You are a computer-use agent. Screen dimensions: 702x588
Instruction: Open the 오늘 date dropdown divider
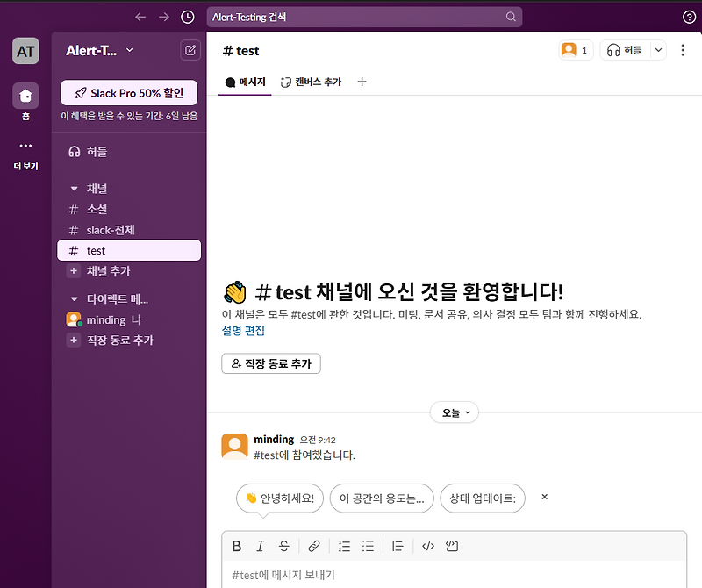[x=454, y=412]
